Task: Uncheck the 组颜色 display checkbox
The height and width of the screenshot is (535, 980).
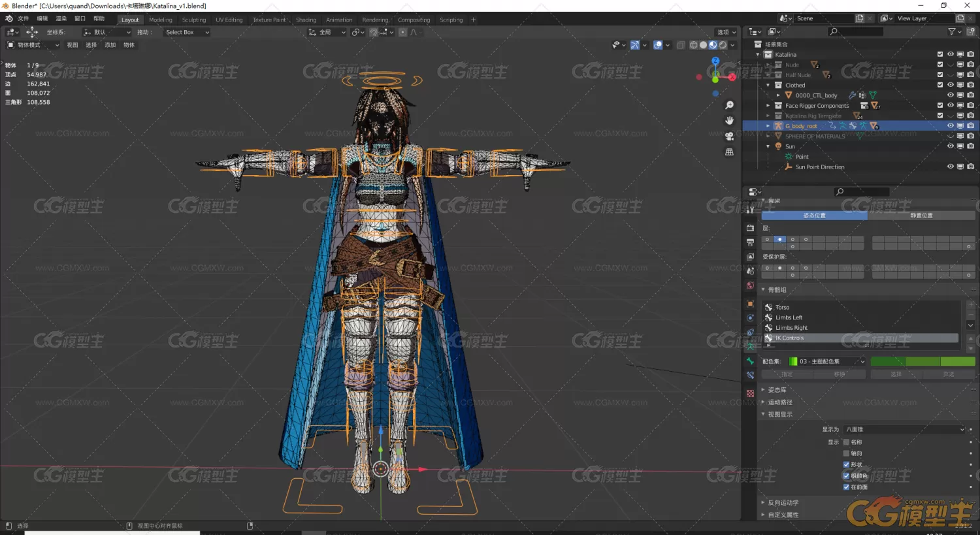Action: pos(847,476)
